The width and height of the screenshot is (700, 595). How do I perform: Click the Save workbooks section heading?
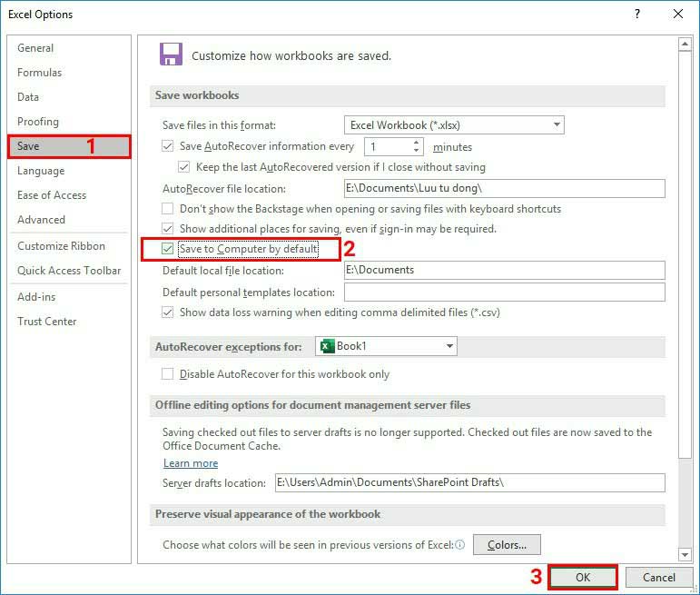(x=197, y=95)
